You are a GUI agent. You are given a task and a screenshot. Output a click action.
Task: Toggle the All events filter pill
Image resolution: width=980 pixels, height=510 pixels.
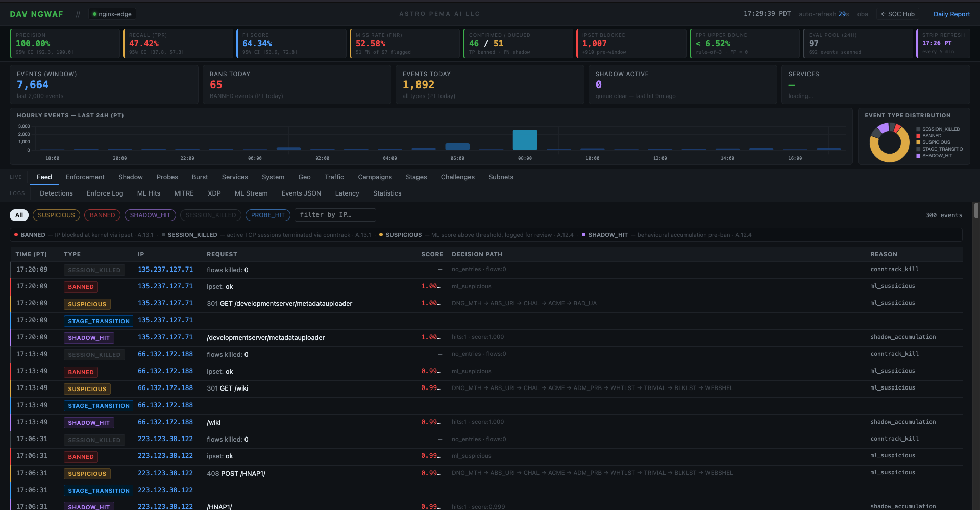point(19,215)
